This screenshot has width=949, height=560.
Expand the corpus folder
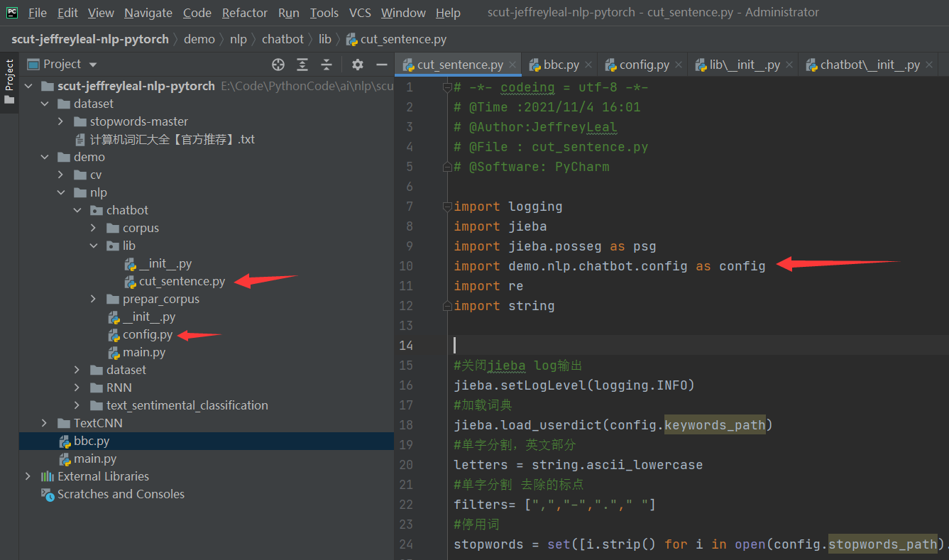(94, 229)
